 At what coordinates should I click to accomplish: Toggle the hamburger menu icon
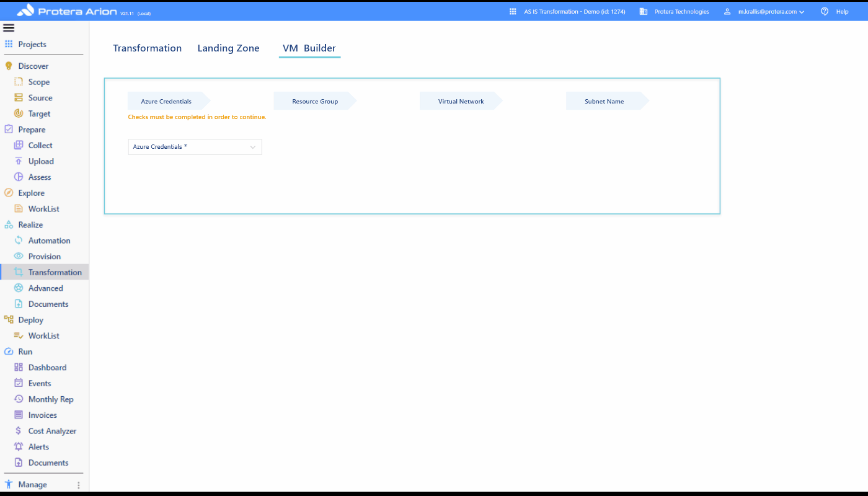[x=9, y=28]
